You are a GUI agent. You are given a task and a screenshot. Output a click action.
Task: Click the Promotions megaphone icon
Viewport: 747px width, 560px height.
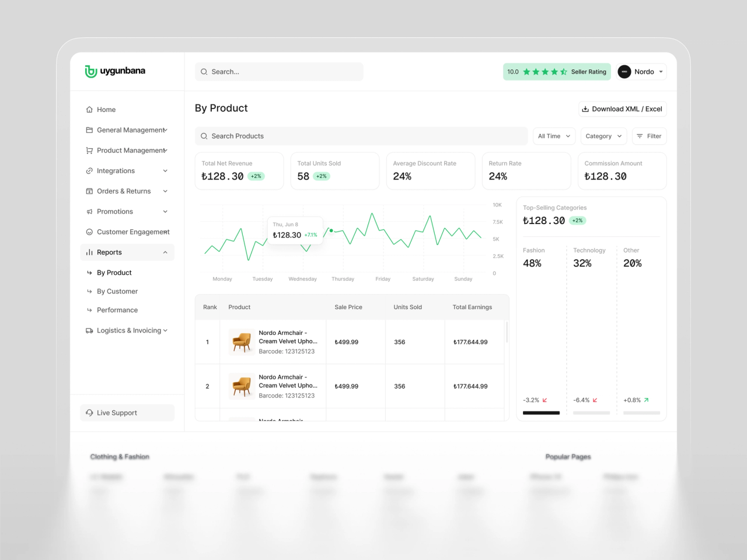(x=89, y=212)
